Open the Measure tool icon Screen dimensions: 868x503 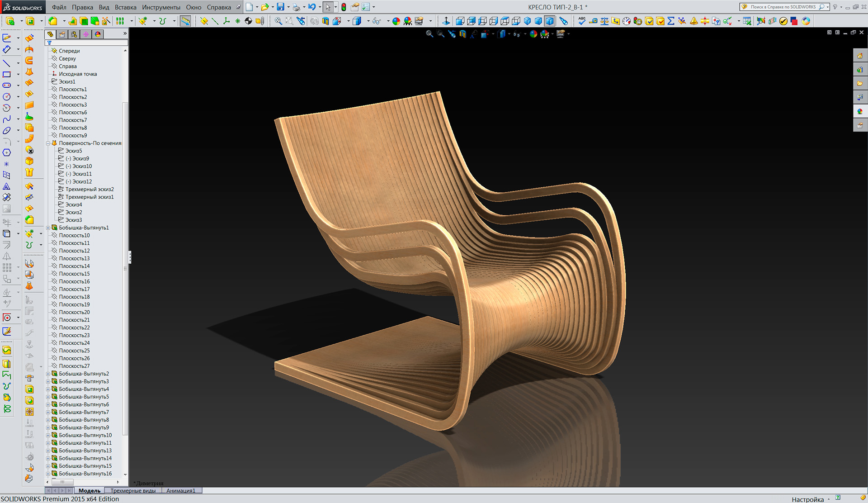593,21
